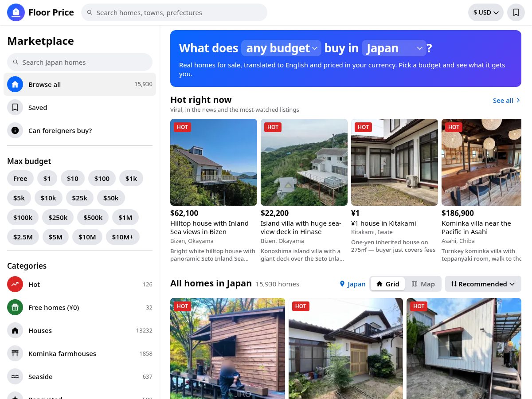The width and height of the screenshot is (532, 399).
Task: Switch to Grid view
Action: pyautogui.click(x=387, y=284)
